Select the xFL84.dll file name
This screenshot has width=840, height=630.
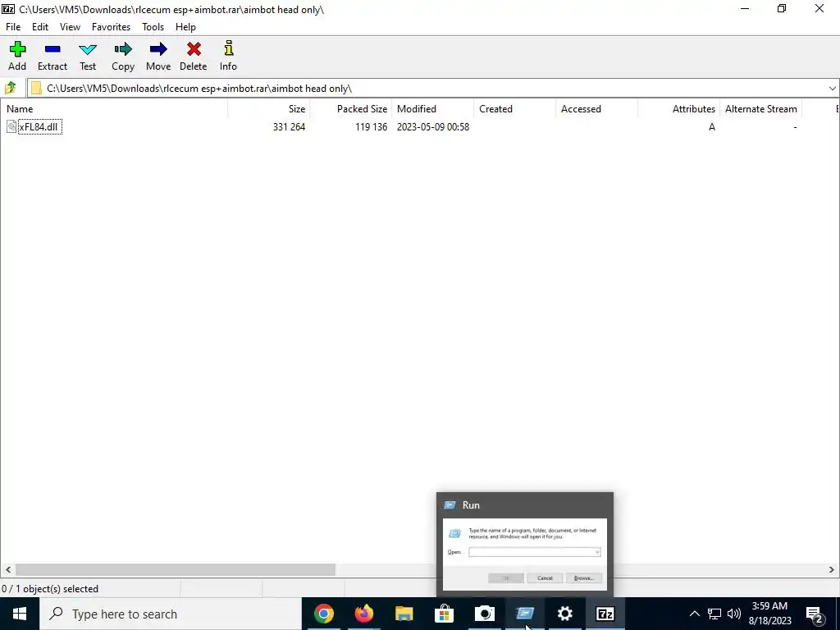(38, 127)
